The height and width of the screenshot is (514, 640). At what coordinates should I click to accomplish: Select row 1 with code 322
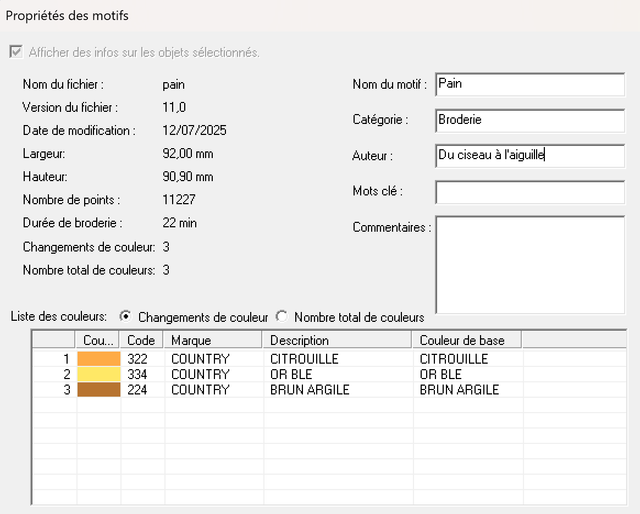coord(141,358)
